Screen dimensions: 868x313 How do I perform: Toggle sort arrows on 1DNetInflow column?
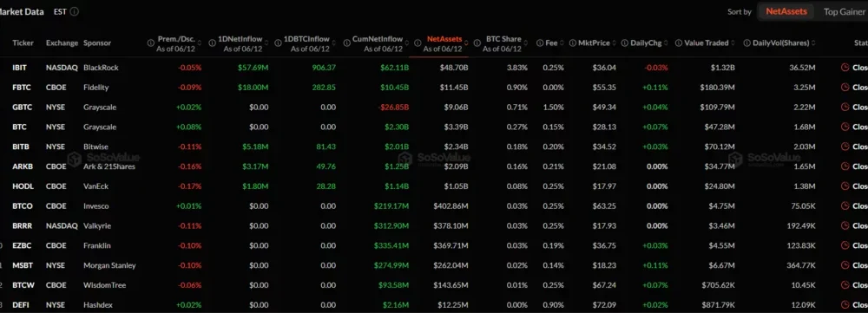tap(266, 43)
